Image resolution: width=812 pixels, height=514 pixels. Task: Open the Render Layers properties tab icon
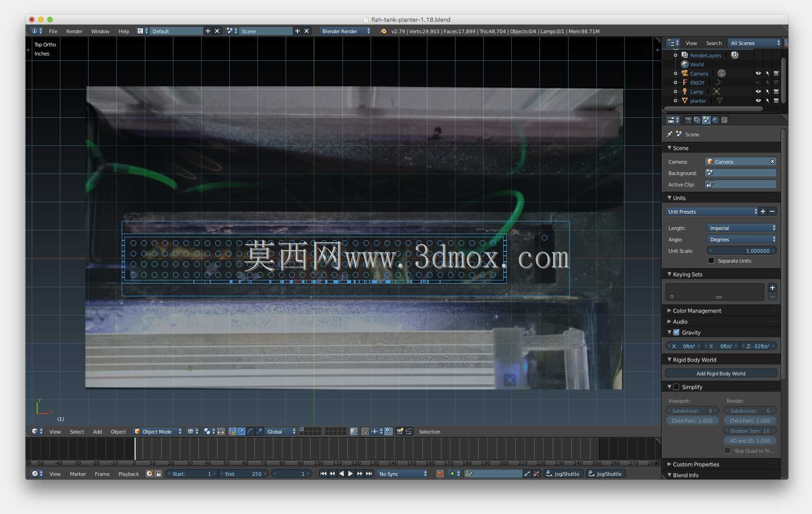click(x=697, y=120)
